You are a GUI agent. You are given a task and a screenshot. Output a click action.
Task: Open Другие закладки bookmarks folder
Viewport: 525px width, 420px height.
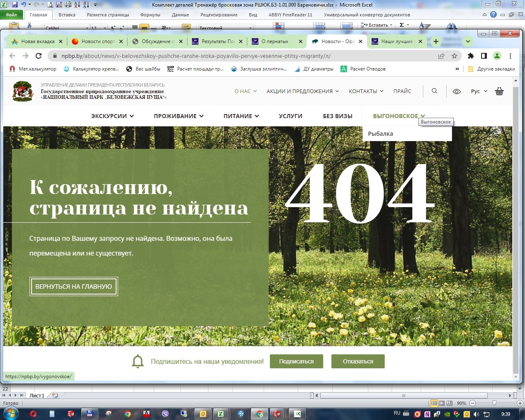491,69
